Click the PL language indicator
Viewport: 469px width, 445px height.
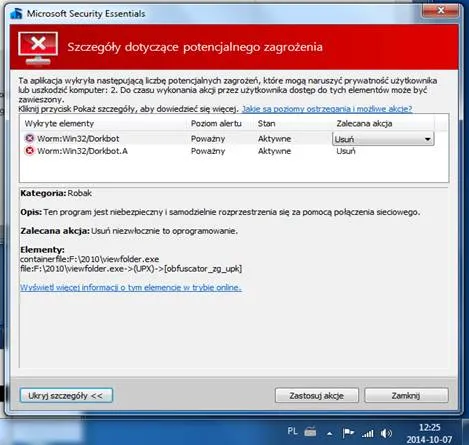coord(292,431)
